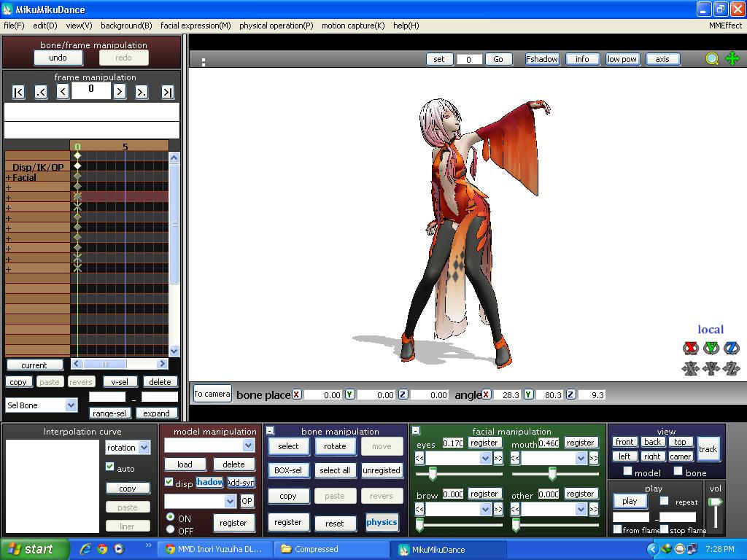
Task: Click the green move view cross icon
Action: pyautogui.click(x=732, y=59)
